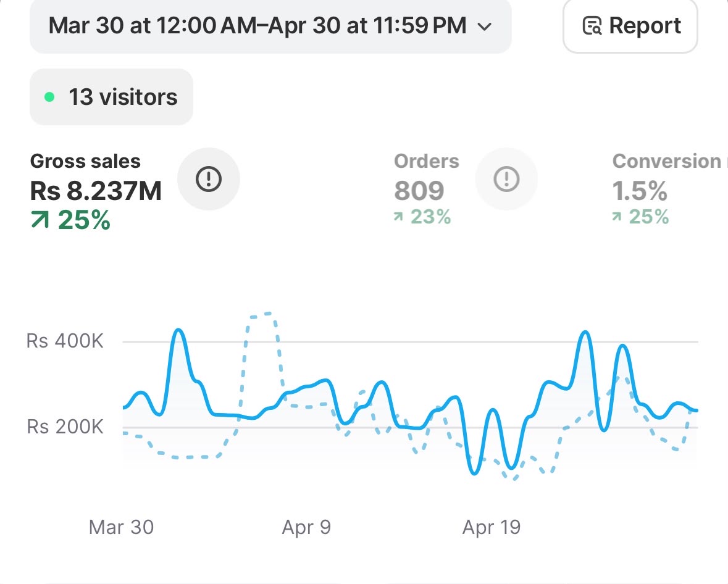This screenshot has height=584, width=728.
Task: Click the 25% gross sales growth indicator
Action: pyautogui.click(x=70, y=220)
